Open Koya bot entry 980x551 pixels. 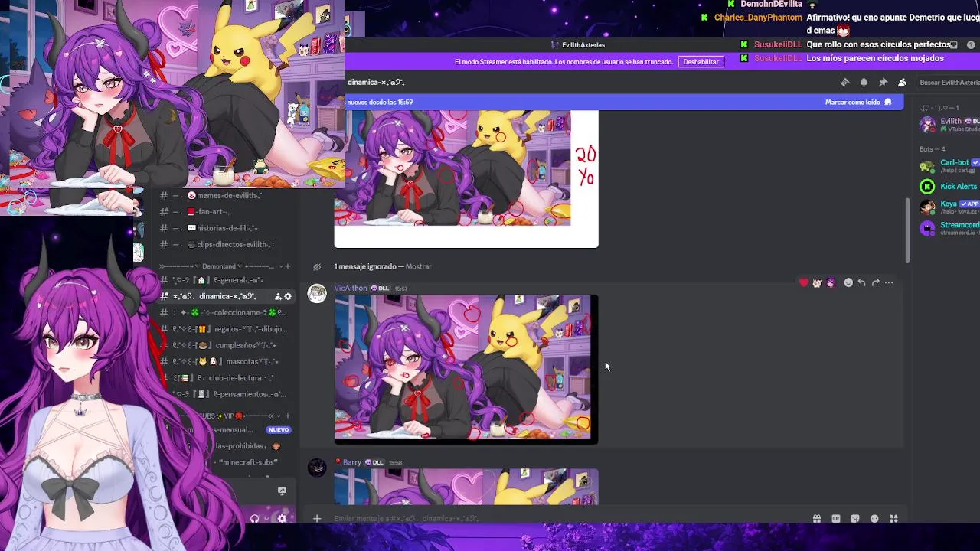point(949,207)
